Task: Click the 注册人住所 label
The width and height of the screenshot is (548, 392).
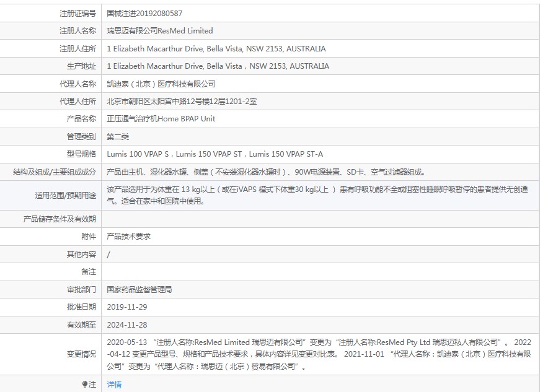Action: click(x=77, y=48)
